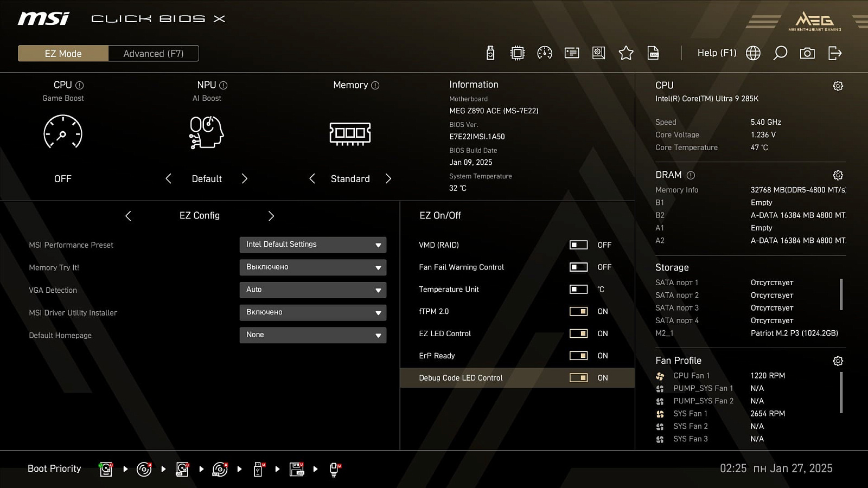The width and height of the screenshot is (868, 488).
Task: Click the CPU Game Boost gauge icon
Action: (x=63, y=132)
